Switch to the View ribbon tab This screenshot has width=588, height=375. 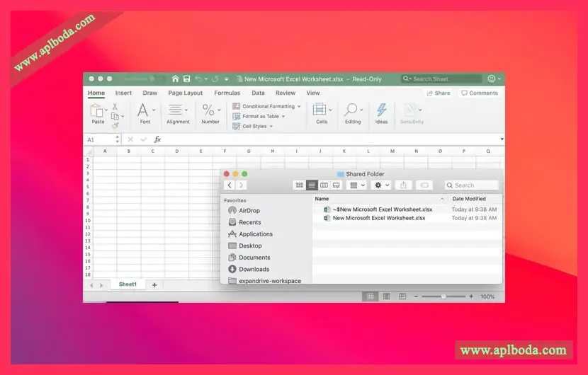tap(313, 93)
